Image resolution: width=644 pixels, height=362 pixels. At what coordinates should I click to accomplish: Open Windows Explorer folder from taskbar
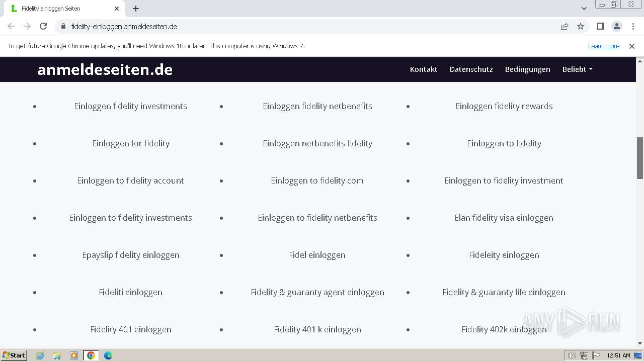[x=57, y=355]
